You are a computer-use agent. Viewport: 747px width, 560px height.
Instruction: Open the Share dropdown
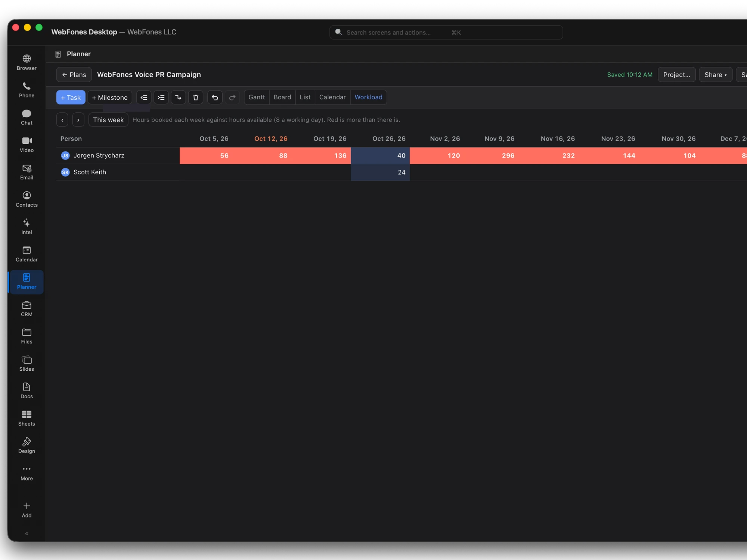(x=715, y=75)
